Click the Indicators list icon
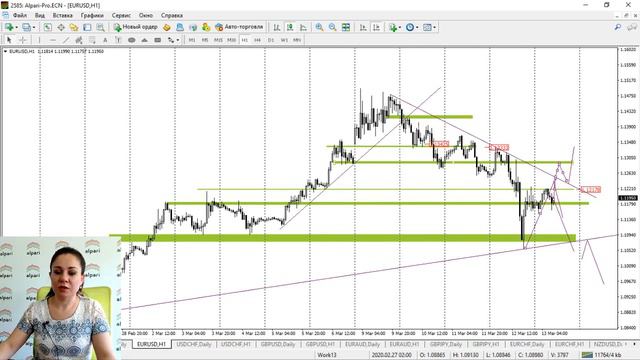 [393, 27]
